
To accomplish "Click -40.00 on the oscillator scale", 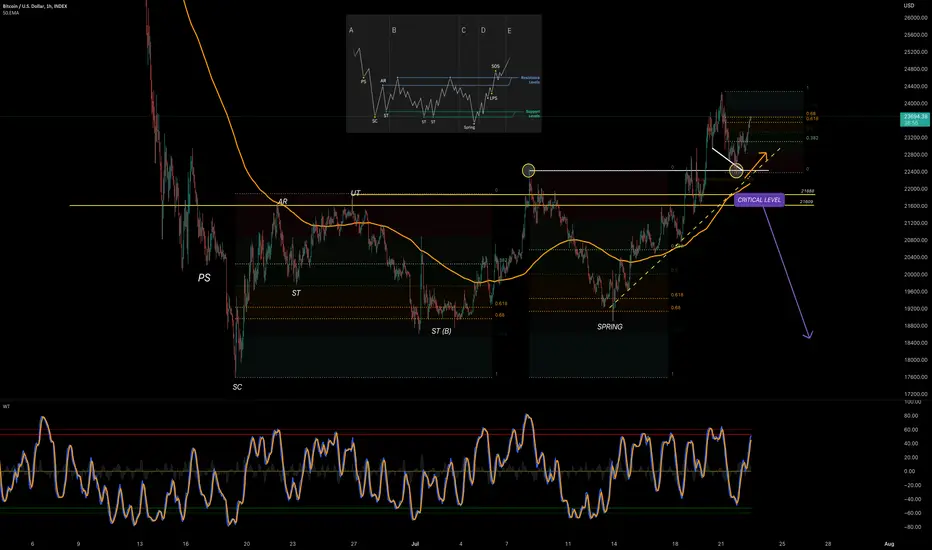I will coord(910,499).
